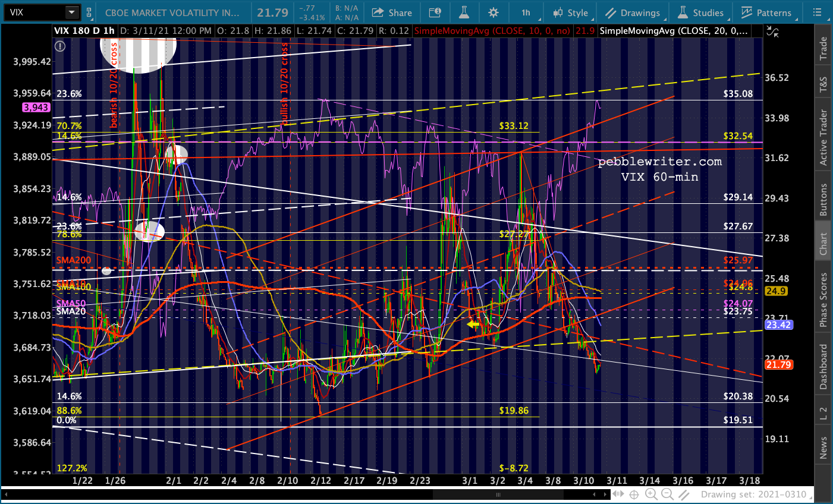Click the zoom out magnifier icon
833x504 pixels.
[x=667, y=494]
